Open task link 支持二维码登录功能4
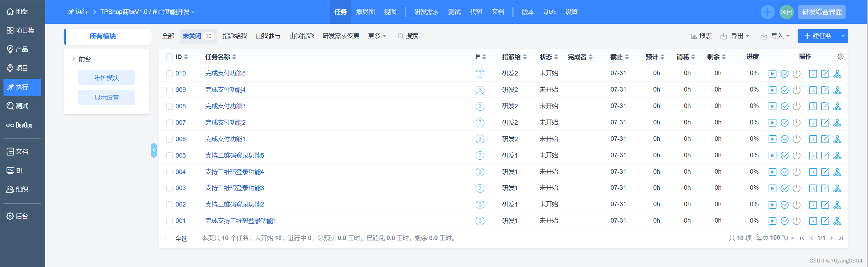Image resolution: width=868 pixels, height=267 pixels. (x=234, y=172)
